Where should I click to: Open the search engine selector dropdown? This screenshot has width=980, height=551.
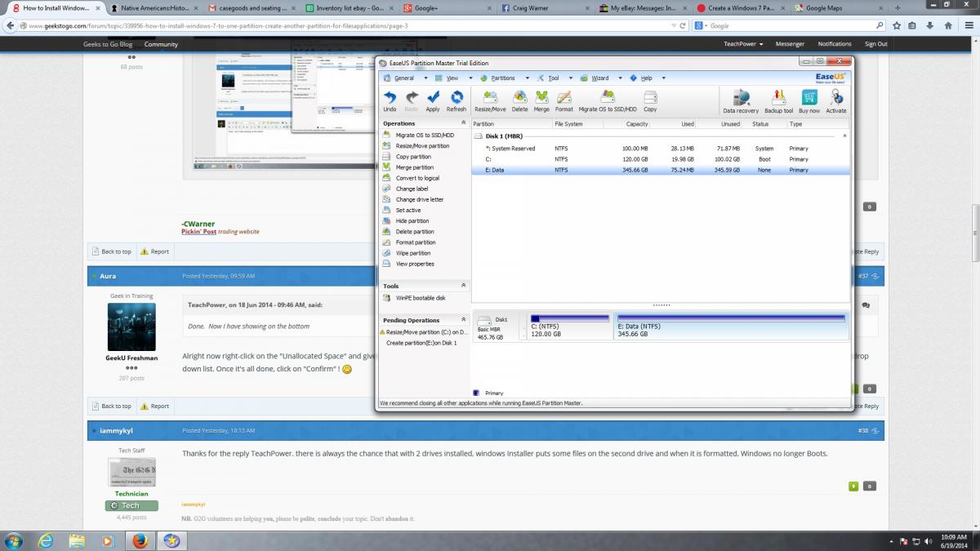pos(702,26)
